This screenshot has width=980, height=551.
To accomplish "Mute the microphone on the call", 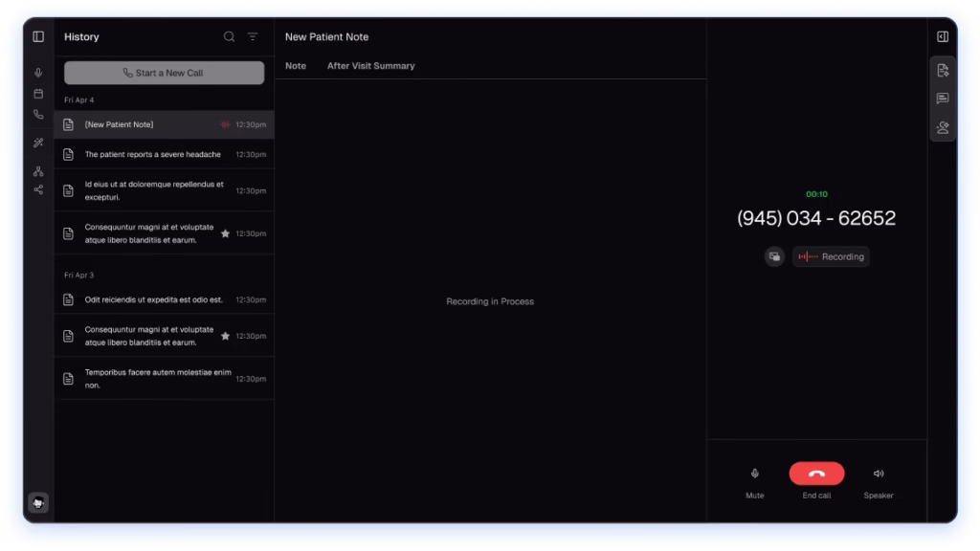I will pyautogui.click(x=754, y=474).
